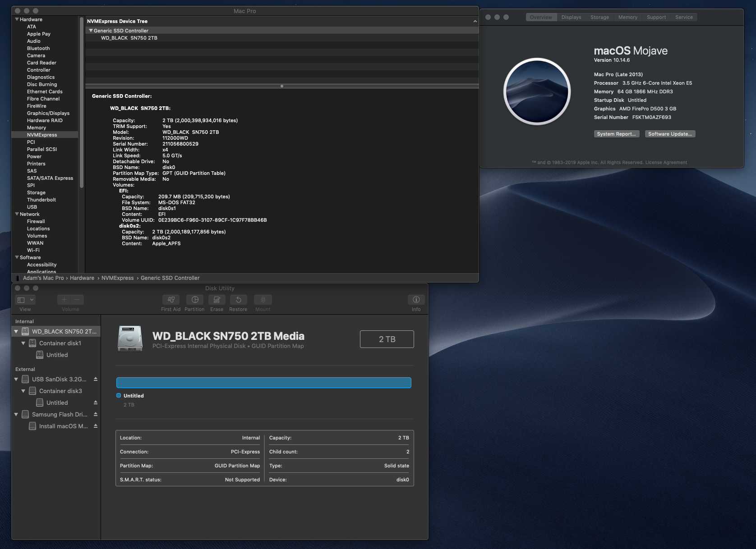
Task: Open the Memory tab
Action: tap(627, 17)
